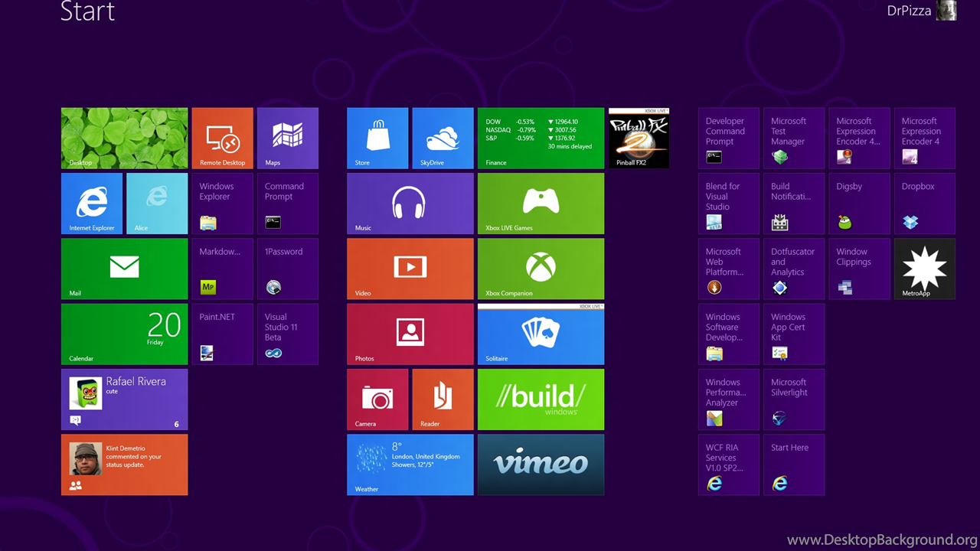Launch Dotfuscator and Analytics tile

[794, 269]
